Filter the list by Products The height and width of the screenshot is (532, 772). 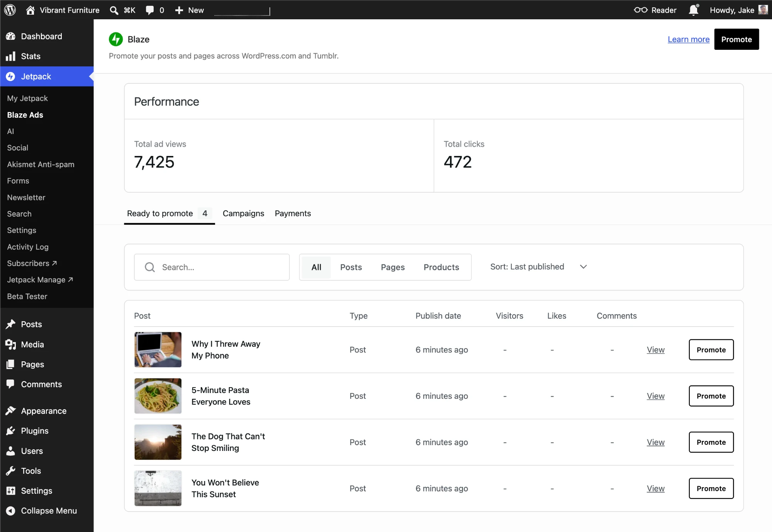[x=441, y=267]
